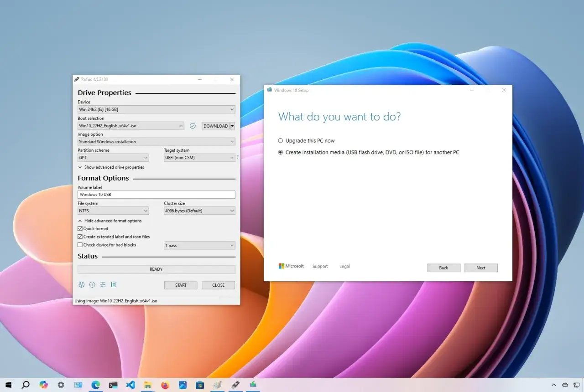The image size is (584, 392).
Task: Open Terminal from the taskbar
Action: 113,385
